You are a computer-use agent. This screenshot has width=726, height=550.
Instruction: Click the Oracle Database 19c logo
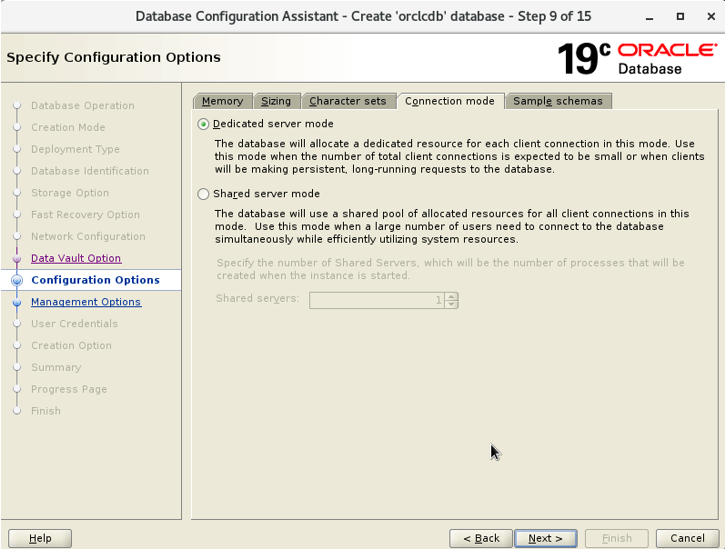(x=637, y=59)
